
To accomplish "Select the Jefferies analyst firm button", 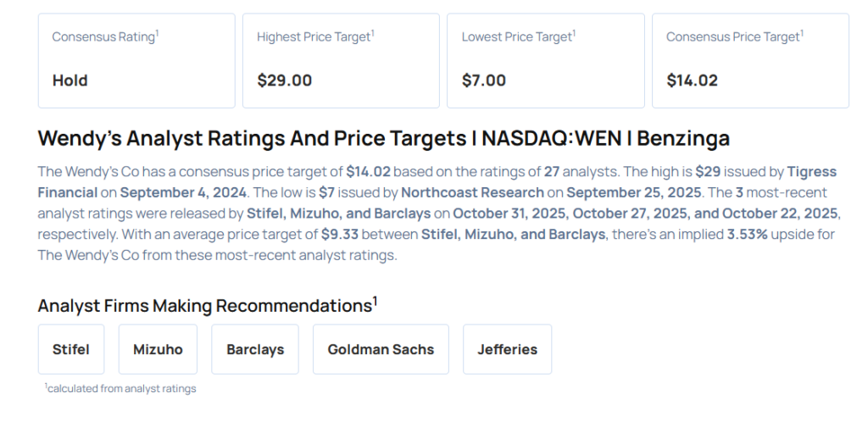I will 507,349.
